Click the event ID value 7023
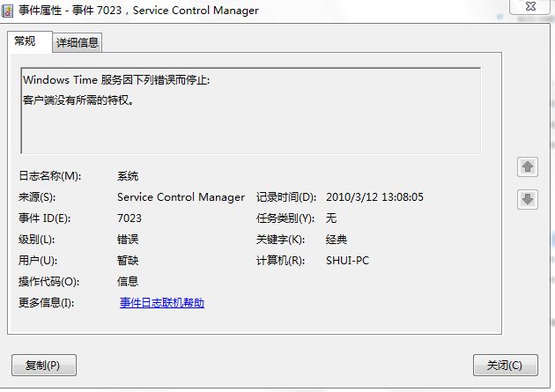Image resolution: width=555 pixels, height=392 pixels. (x=129, y=218)
